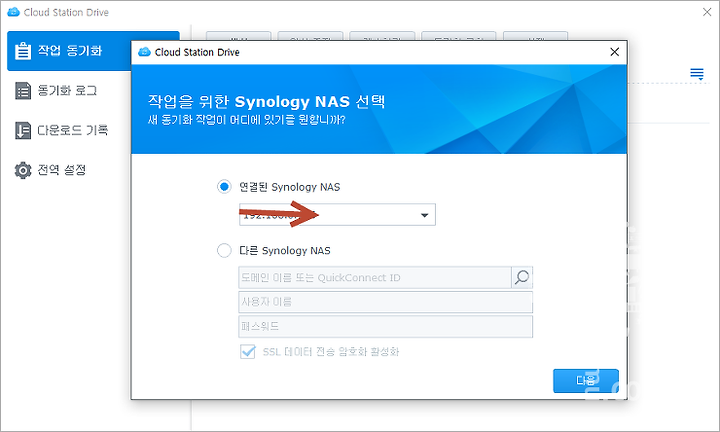
Task: Open 전역 설정 in the sidebar
Action: pos(62,170)
